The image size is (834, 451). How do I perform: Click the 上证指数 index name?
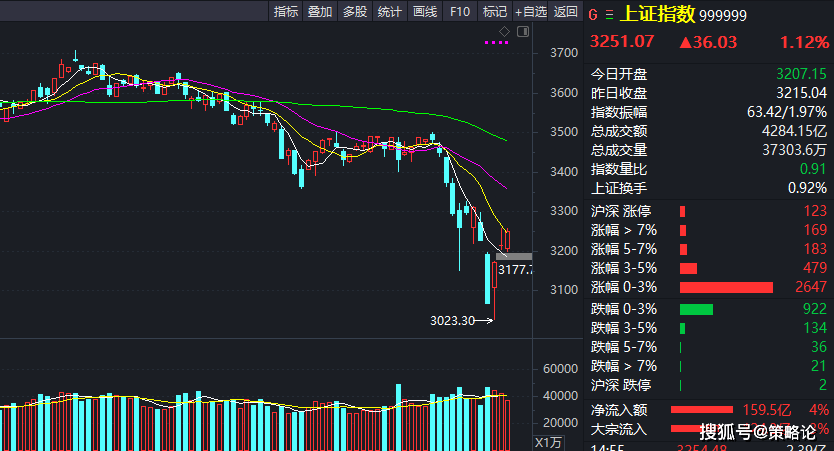[657, 14]
